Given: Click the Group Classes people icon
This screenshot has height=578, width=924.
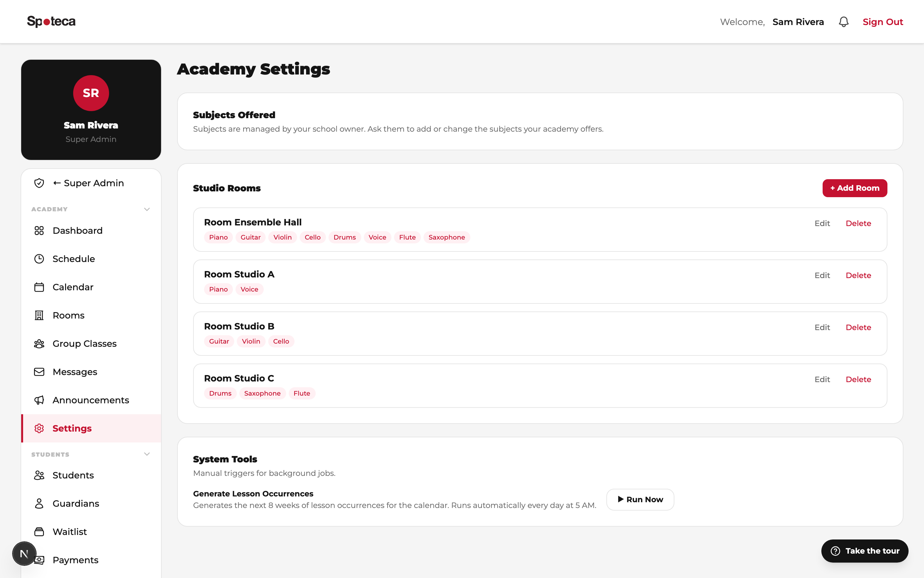Looking at the screenshot, I should click(x=39, y=344).
